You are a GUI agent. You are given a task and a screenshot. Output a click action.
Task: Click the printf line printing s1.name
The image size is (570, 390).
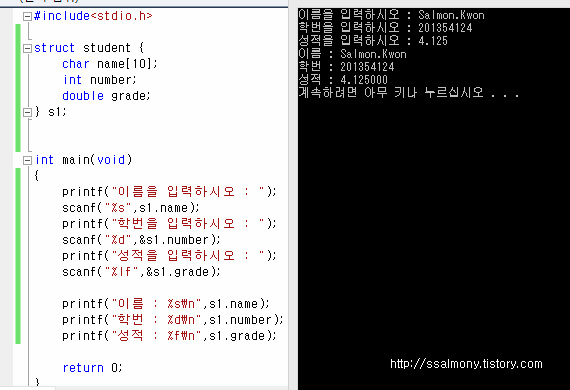(x=166, y=303)
